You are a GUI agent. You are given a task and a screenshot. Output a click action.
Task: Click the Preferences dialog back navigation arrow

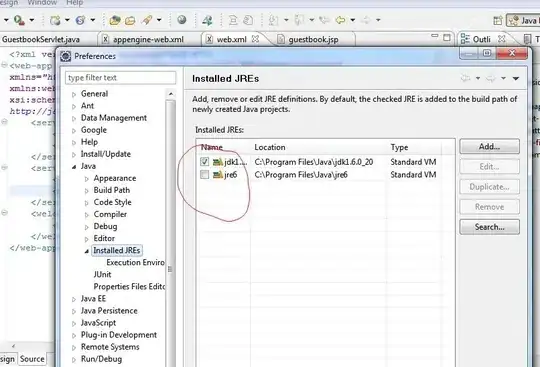(x=465, y=78)
